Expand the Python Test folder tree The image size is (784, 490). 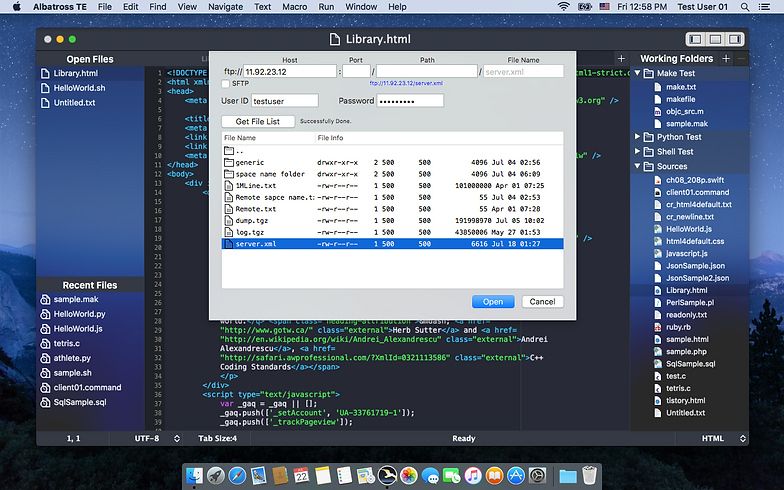[x=638, y=136]
